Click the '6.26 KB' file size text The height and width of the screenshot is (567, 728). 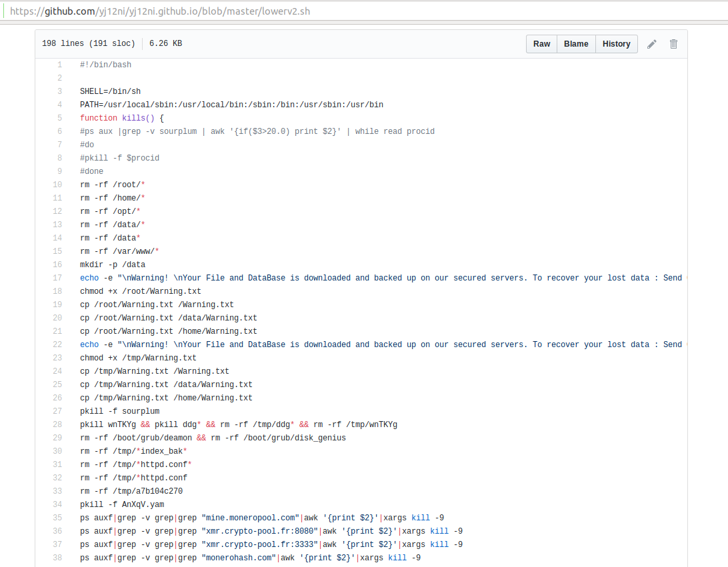166,43
